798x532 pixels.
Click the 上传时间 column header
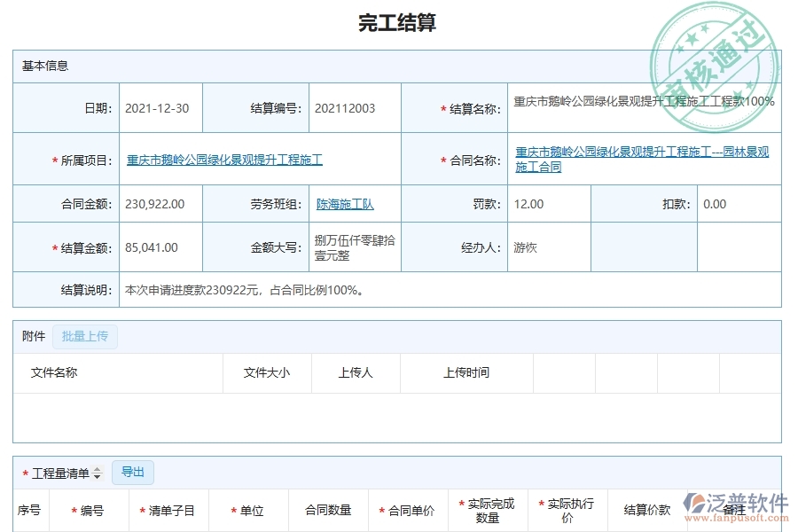pos(467,372)
